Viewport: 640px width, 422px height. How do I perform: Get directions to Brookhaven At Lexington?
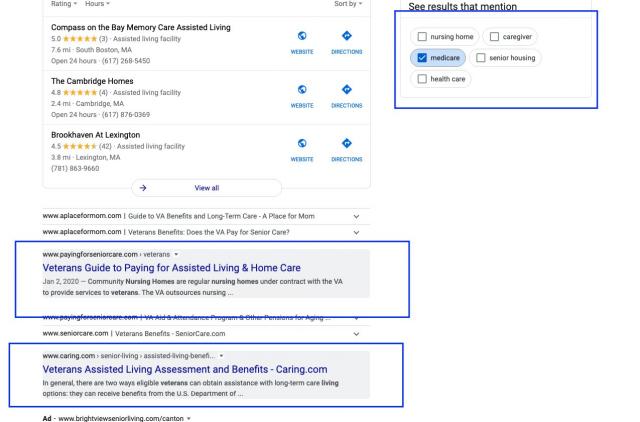coord(346,144)
